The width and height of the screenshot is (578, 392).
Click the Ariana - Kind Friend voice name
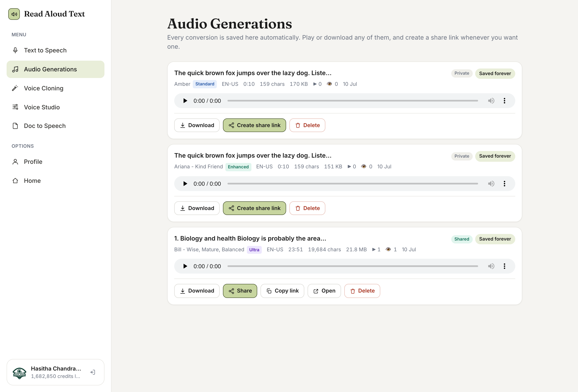click(x=198, y=166)
